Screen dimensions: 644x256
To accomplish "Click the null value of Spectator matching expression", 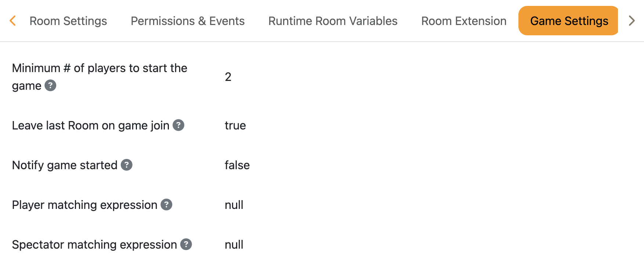I will pyautogui.click(x=234, y=245).
